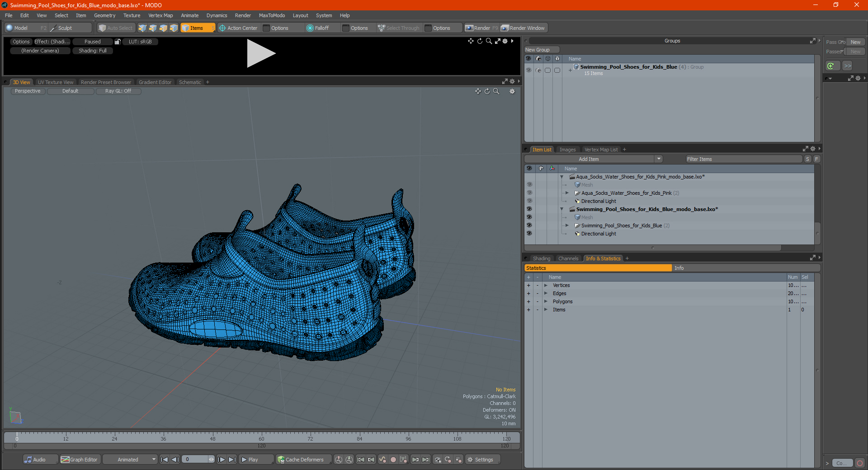Expand Edges statistics row

(546, 293)
